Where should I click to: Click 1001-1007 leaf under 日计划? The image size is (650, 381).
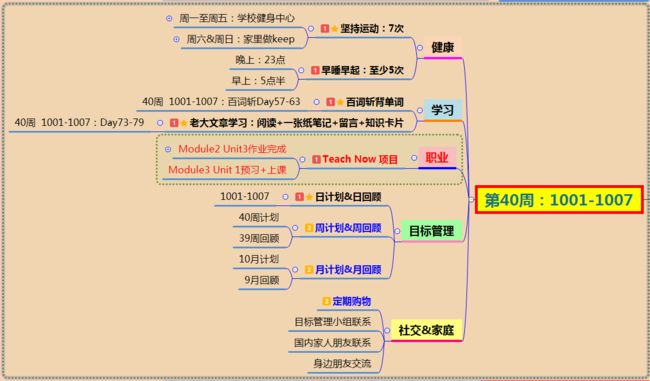[x=245, y=197]
